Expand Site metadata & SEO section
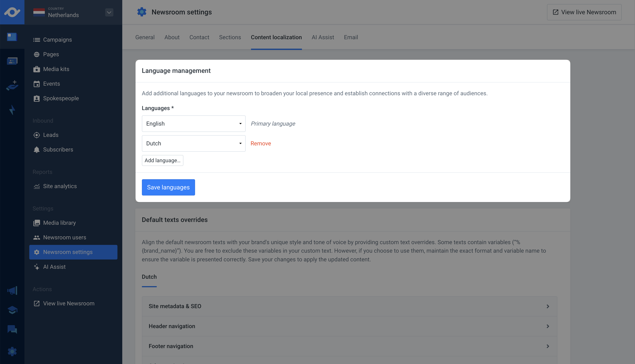The image size is (635, 364). click(x=349, y=306)
